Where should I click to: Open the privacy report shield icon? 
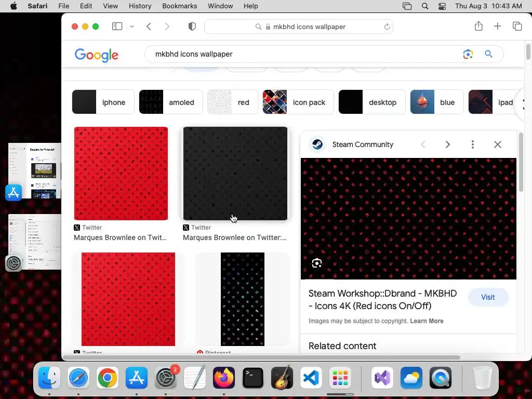[192, 26]
